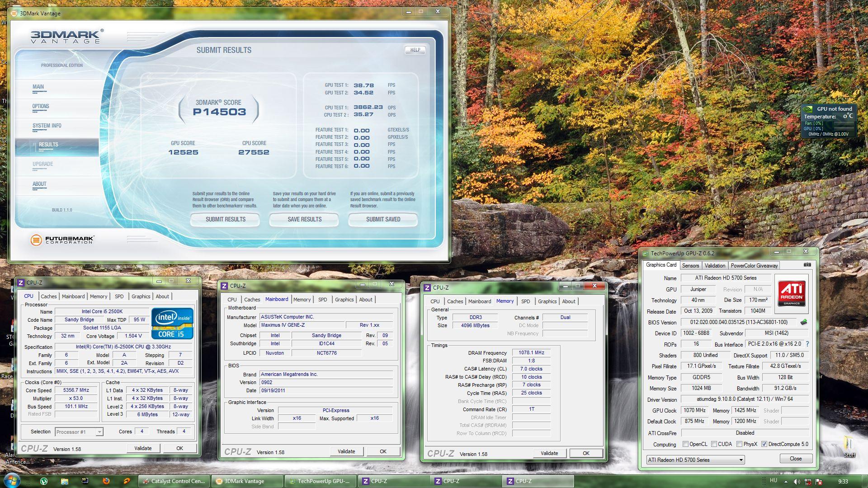Toggle the CUDA checkbox
Viewport: 868px width, 488px height.
714,444
